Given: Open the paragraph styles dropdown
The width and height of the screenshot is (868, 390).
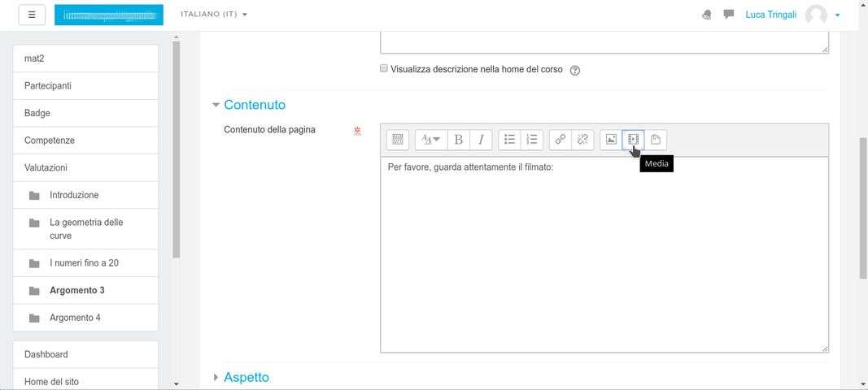Looking at the screenshot, I should pos(431,140).
